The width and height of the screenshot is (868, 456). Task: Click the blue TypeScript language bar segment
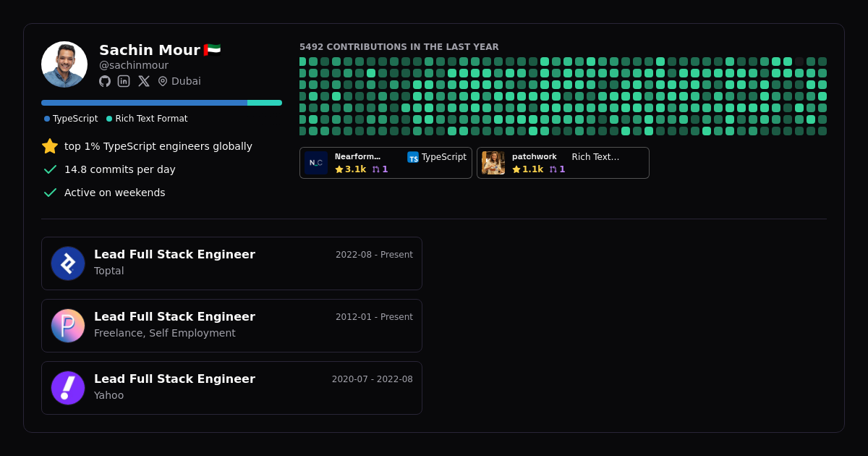pyautogui.click(x=144, y=103)
